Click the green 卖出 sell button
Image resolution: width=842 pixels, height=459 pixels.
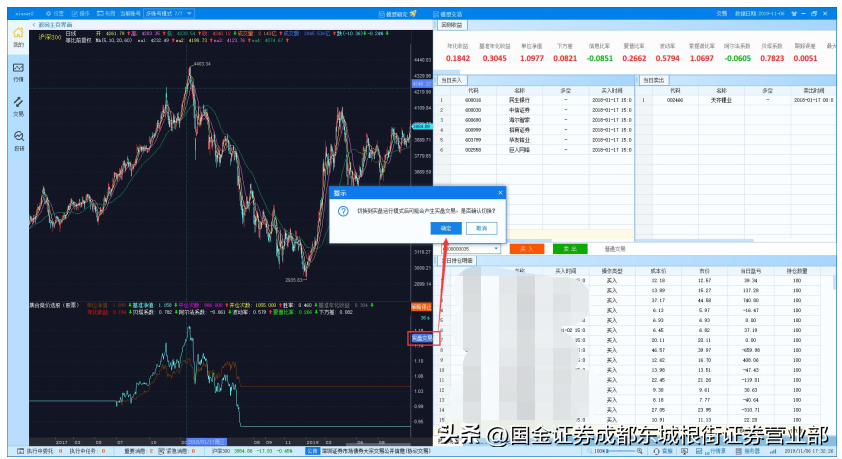tap(570, 249)
